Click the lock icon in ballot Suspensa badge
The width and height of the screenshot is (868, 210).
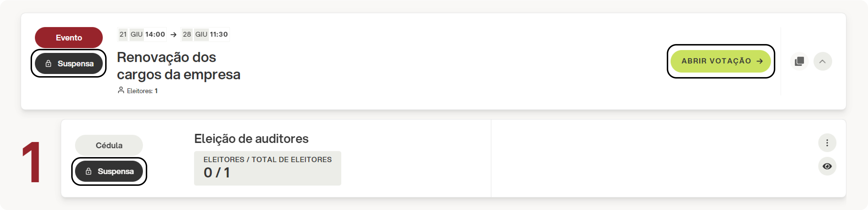pyautogui.click(x=89, y=171)
